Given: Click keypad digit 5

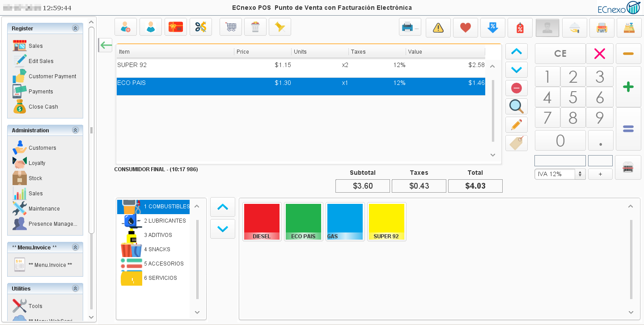Looking at the screenshot, I should click(573, 97).
